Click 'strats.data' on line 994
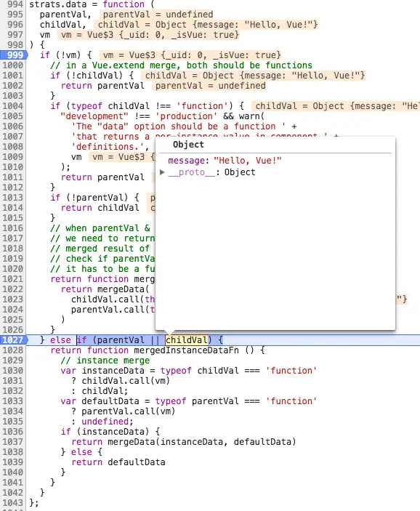 point(58,4)
